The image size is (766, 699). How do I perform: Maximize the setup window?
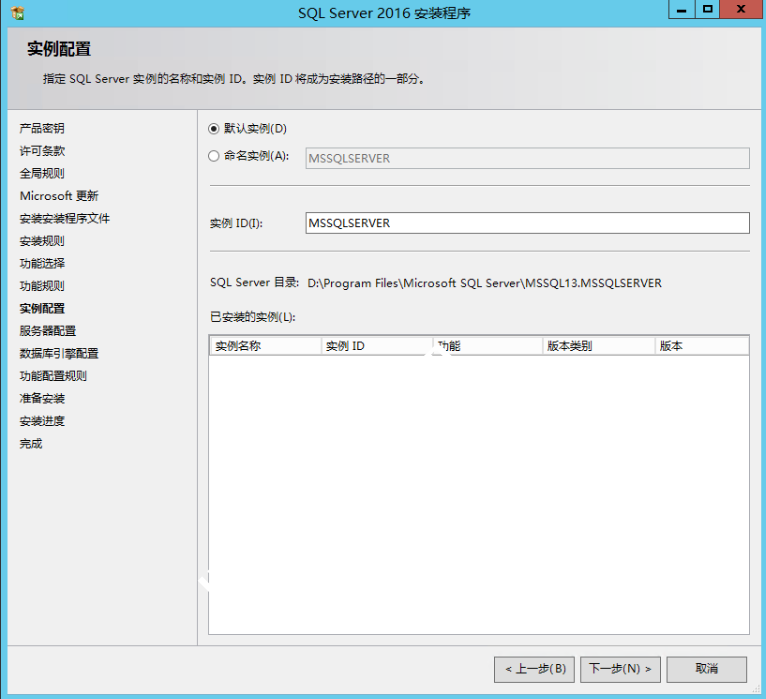pyautogui.click(x=707, y=10)
